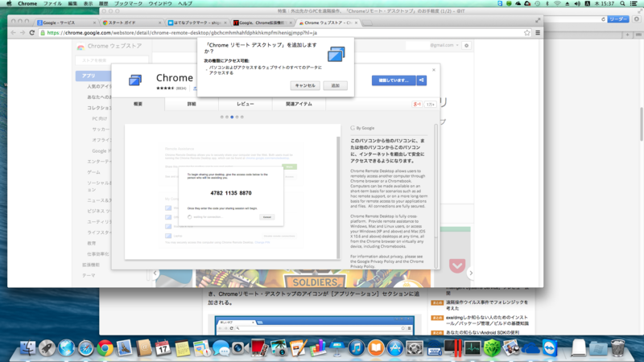Click the Wi-Fi status icon

[x=557, y=3]
